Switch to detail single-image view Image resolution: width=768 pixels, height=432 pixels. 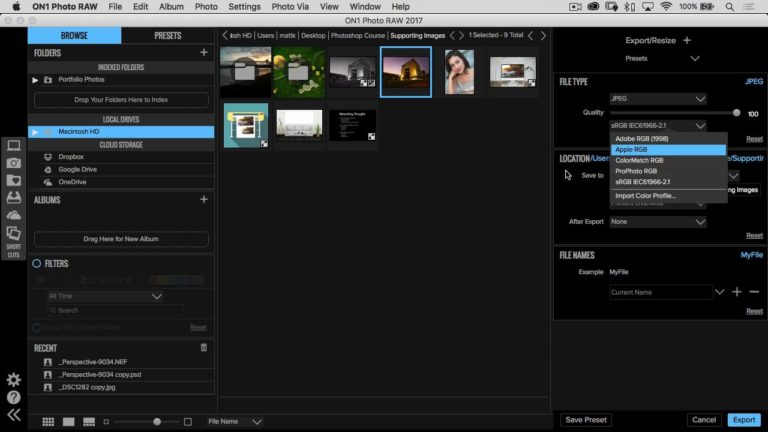tap(69, 422)
